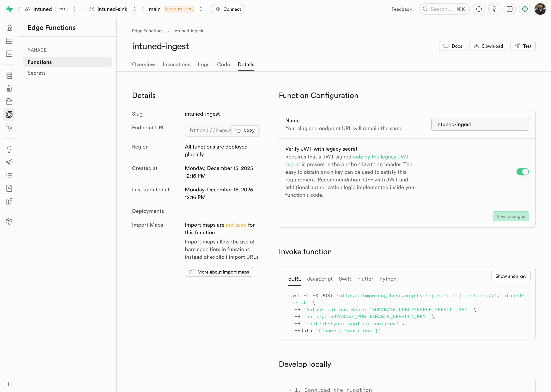This screenshot has width=551, height=392.
Task: Switch to Overview tab
Action: (143, 65)
